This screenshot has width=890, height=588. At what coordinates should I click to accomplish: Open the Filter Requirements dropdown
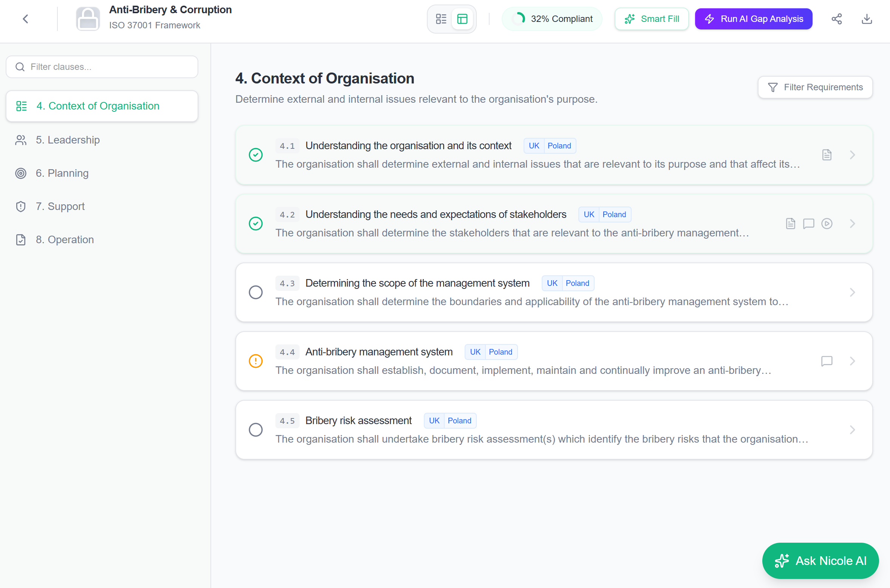pos(815,87)
